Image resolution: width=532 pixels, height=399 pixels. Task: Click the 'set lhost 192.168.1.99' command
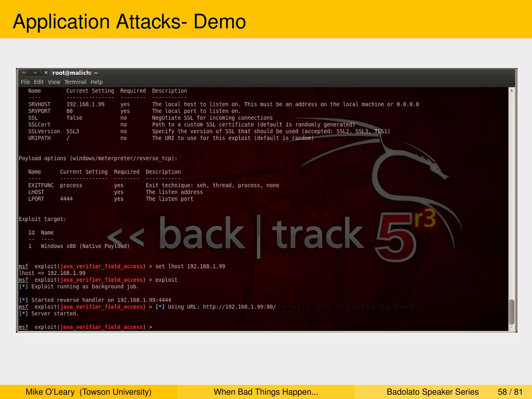tap(190, 266)
